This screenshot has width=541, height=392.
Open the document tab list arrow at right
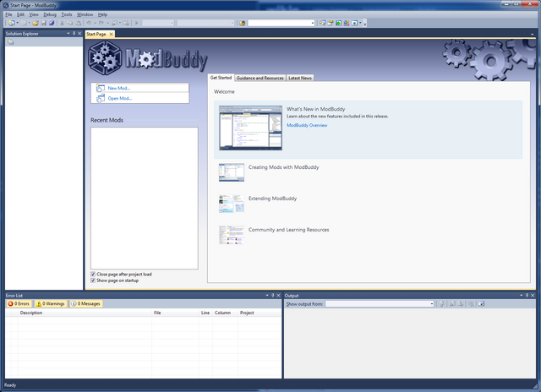pos(532,35)
